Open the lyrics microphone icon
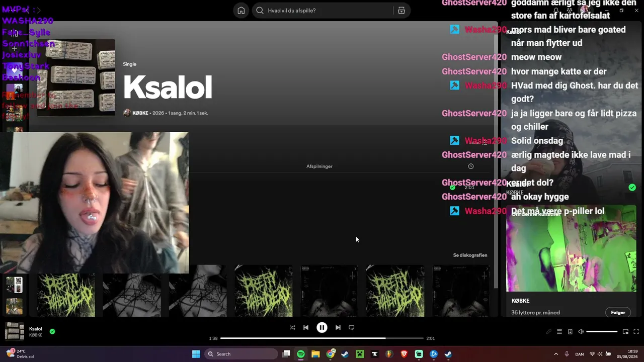Image resolution: width=644 pixels, height=362 pixels. tap(549, 331)
